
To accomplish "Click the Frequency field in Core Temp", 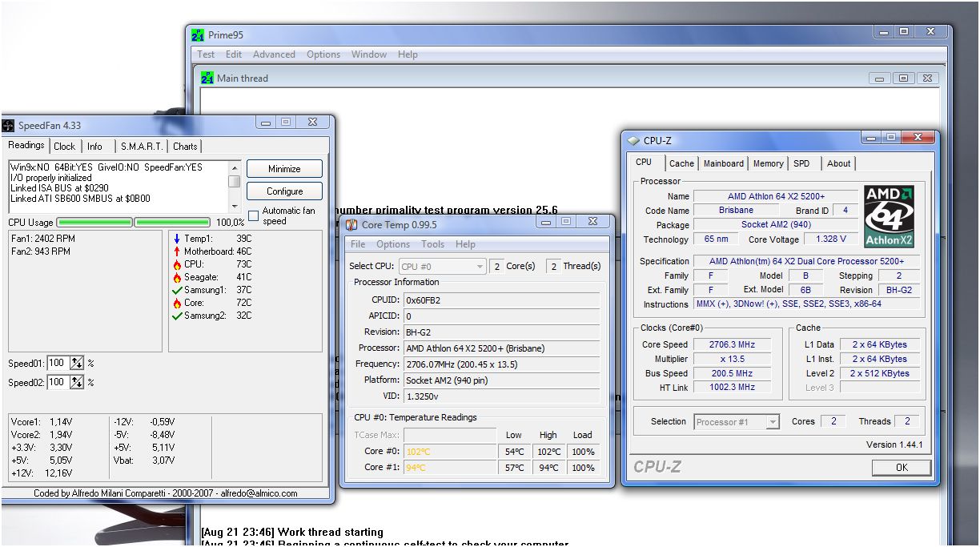I will pyautogui.click(x=501, y=364).
